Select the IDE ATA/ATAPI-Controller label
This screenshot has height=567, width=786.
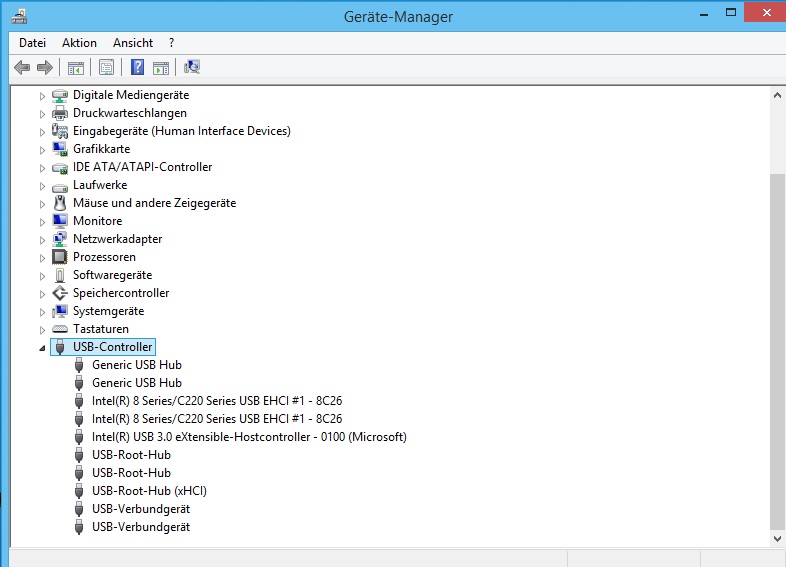142,167
